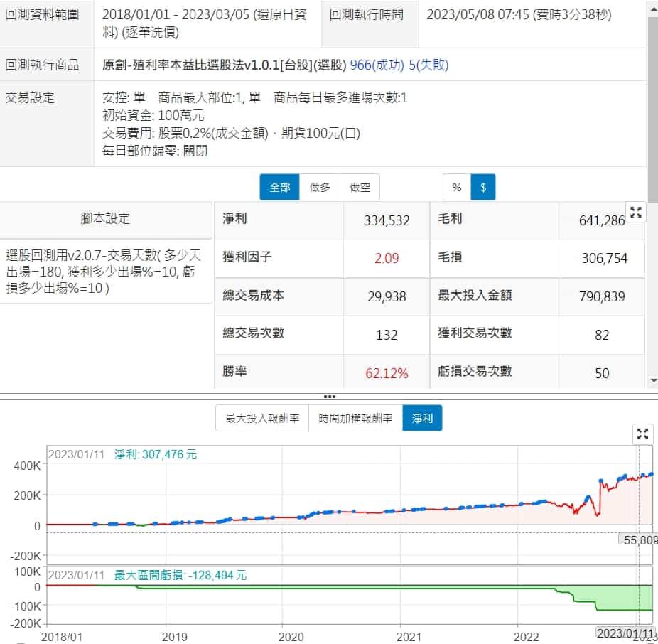Image resolution: width=658 pixels, height=644 pixels.
Task: Click the scrollbar down arrow
Action: (x=652, y=381)
